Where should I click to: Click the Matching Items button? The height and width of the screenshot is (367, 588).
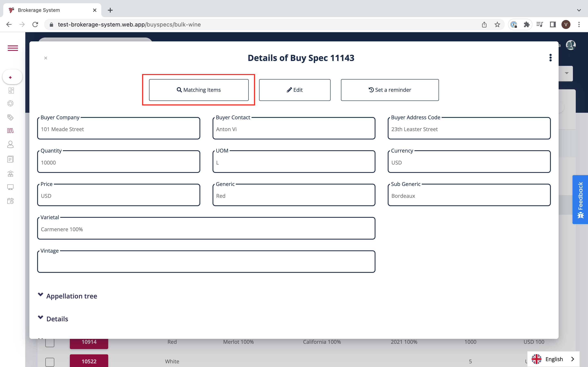198,90
